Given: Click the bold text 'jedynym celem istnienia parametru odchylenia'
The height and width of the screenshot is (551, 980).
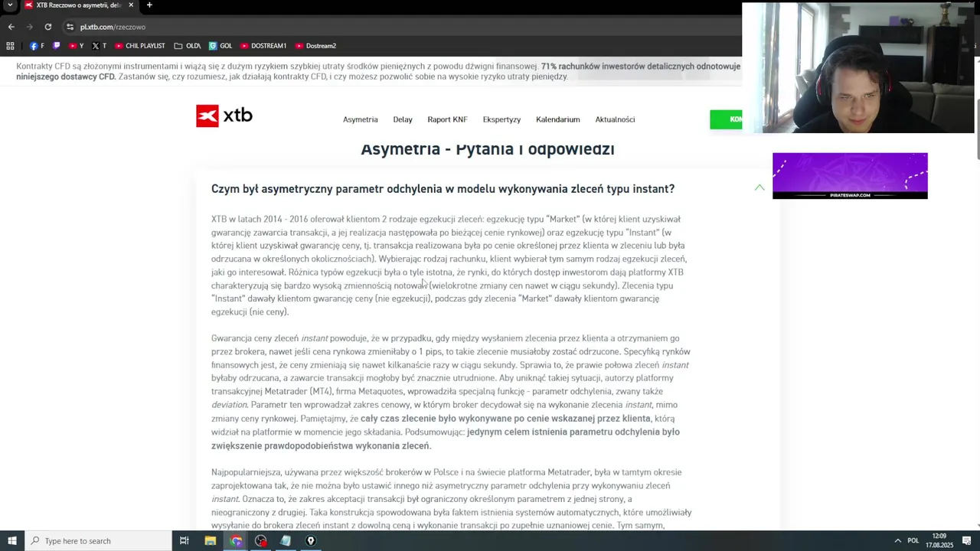Looking at the screenshot, I should point(573,432).
